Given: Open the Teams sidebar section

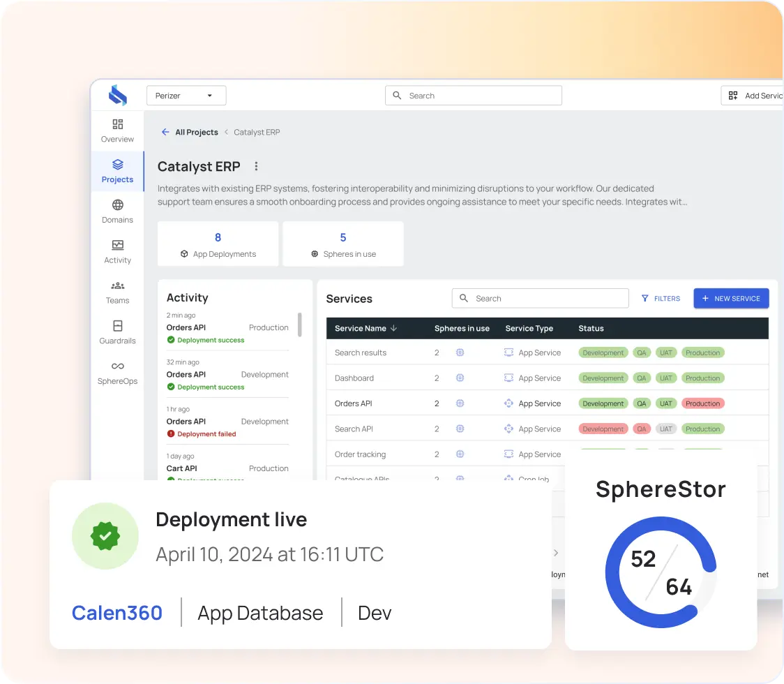Looking at the screenshot, I should tap(117, 292).
